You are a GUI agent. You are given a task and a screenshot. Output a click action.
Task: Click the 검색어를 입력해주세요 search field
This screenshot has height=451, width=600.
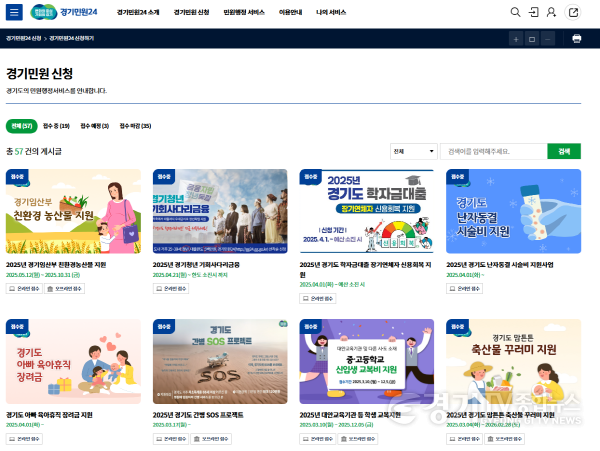494,151
